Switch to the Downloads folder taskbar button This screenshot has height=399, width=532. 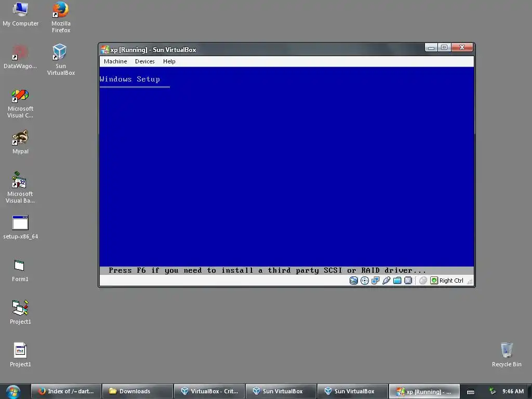137,391
